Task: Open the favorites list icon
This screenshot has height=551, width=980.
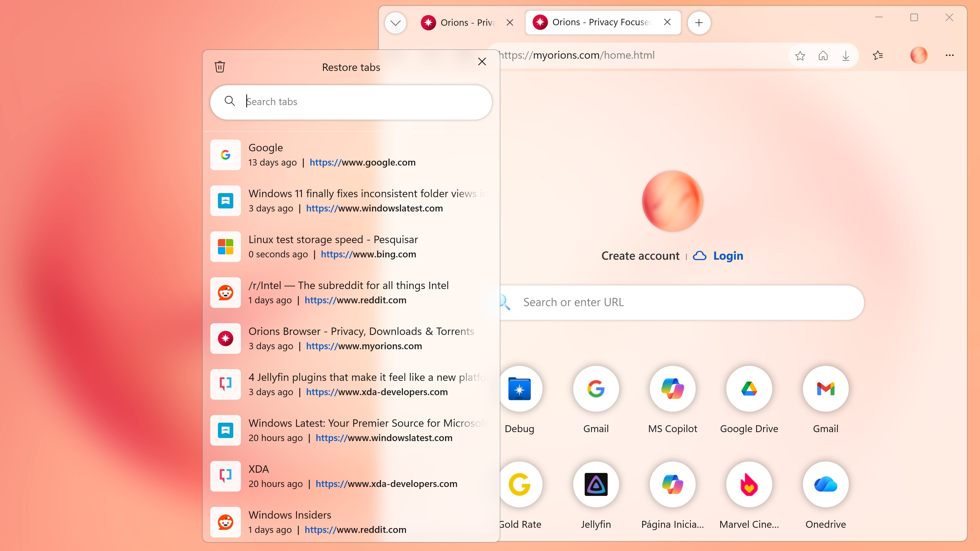Action: (x=878, y=56)
